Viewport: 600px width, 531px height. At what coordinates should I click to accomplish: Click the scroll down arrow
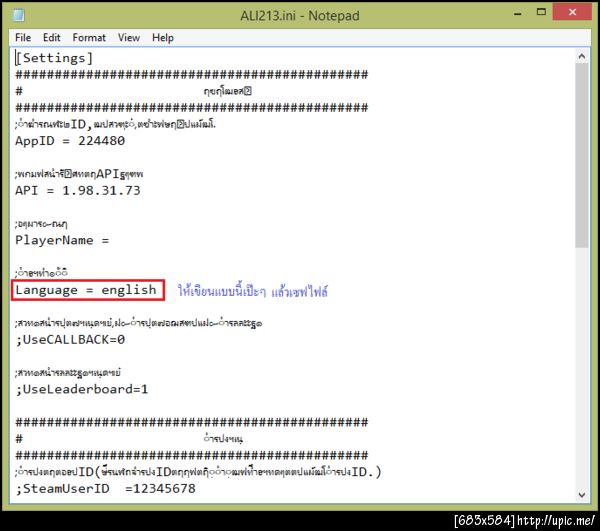(582, 495)
